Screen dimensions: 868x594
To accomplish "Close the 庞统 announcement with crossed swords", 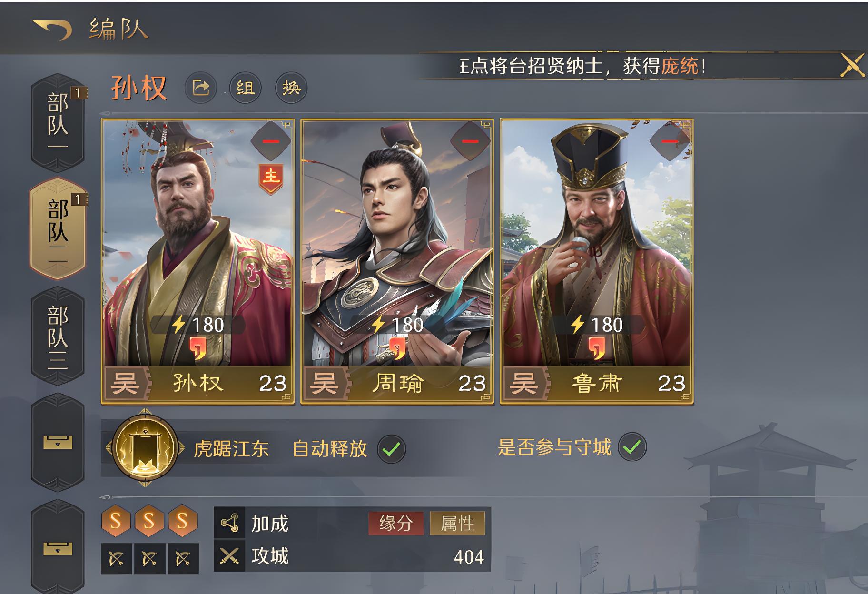I will click(852, 66).
